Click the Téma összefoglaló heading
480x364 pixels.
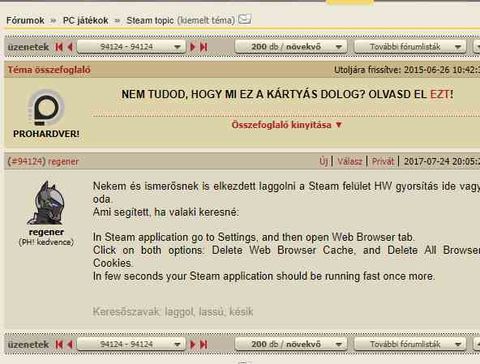[49, 70]
